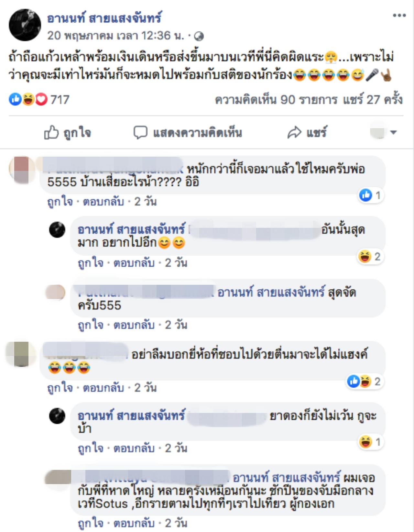Click ตอบกลับ under the first comment

[103, 202]
